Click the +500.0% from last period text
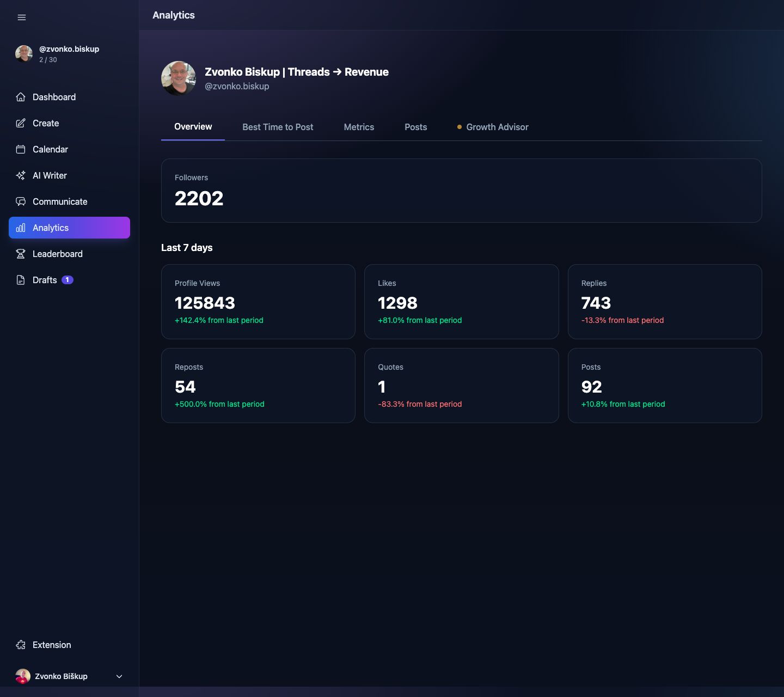784x697 pixels. [x=219, y=404]
